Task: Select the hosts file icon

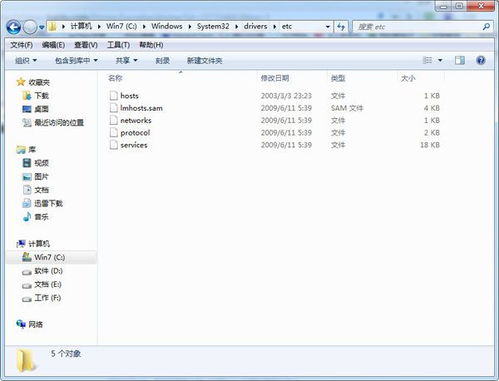Action: 114,96
